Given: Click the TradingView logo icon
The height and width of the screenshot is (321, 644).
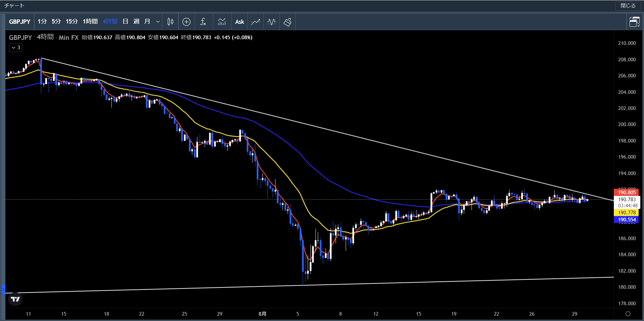Looking at the screenshot, I should pyautogui.click(x=15, y=299).
